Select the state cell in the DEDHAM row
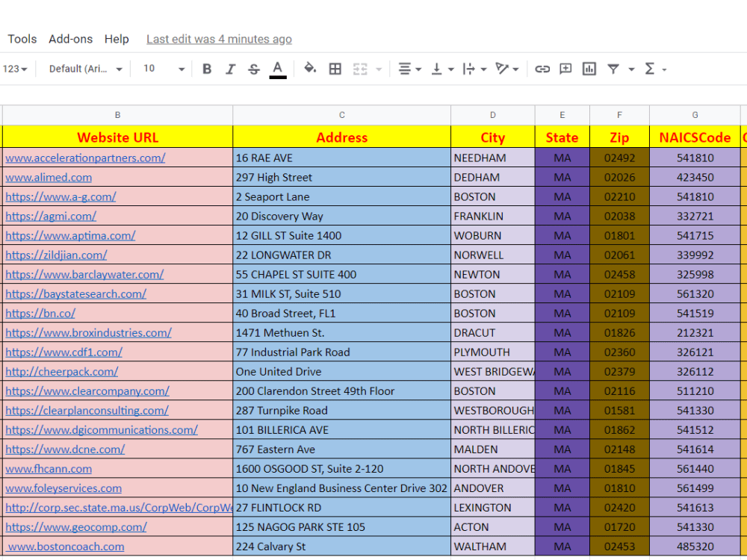 pos(562,177)
